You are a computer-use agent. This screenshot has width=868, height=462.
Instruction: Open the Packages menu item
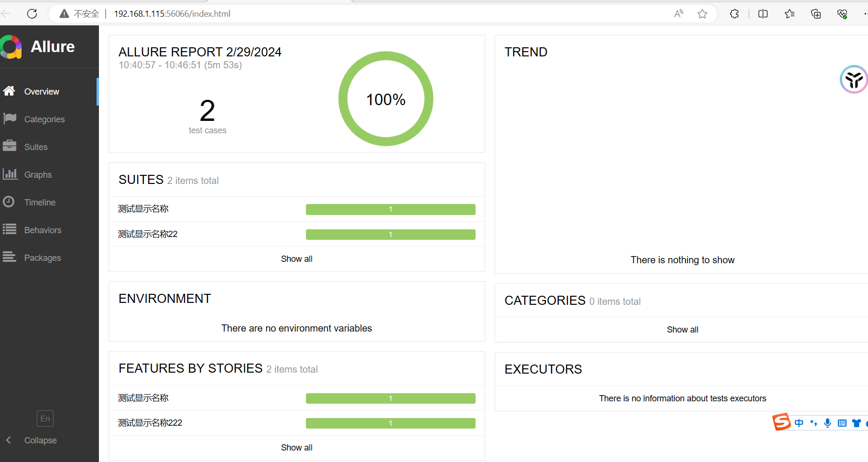[49, 258]
